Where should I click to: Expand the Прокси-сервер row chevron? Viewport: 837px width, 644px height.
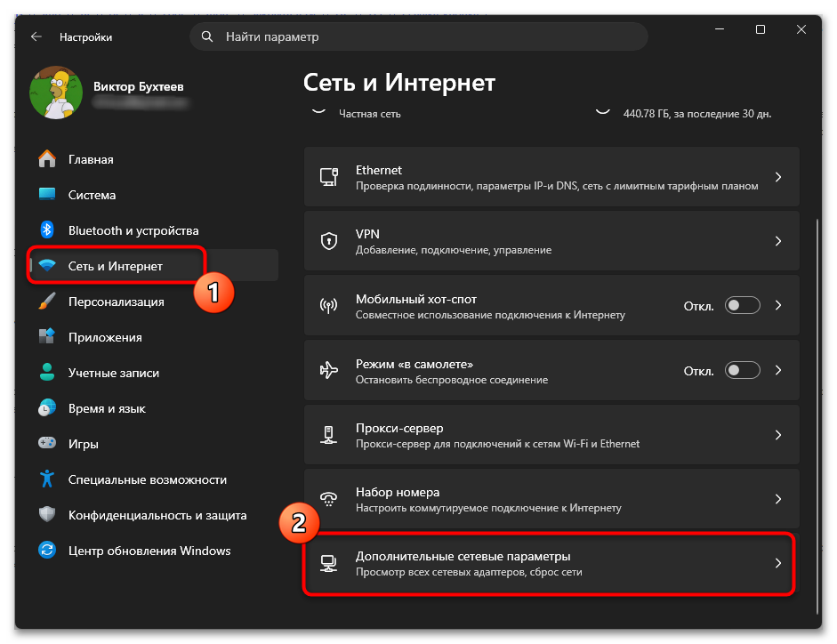778,435
